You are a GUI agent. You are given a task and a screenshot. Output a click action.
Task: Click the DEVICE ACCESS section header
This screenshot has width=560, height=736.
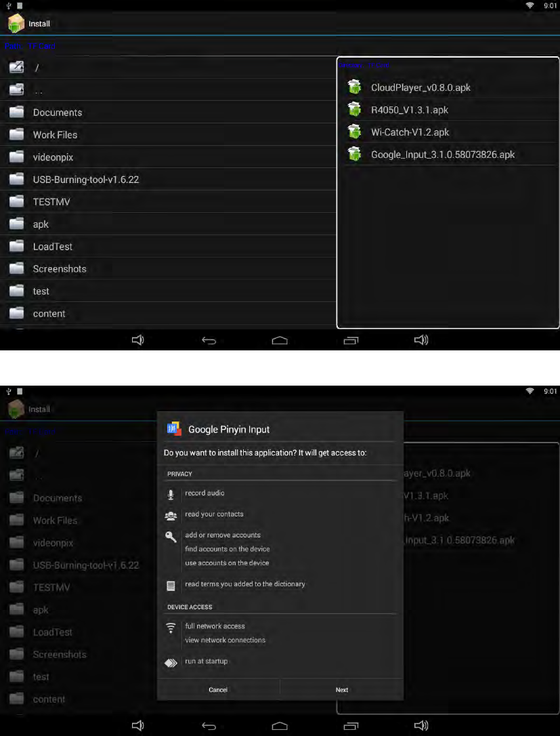(190, 607)
